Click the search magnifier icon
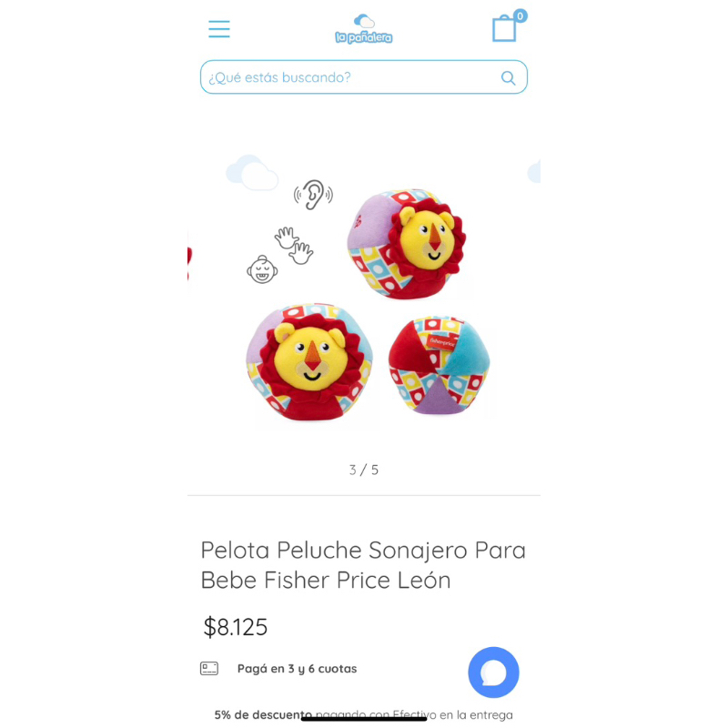728x728 pixels. click(x=508, y=78)
